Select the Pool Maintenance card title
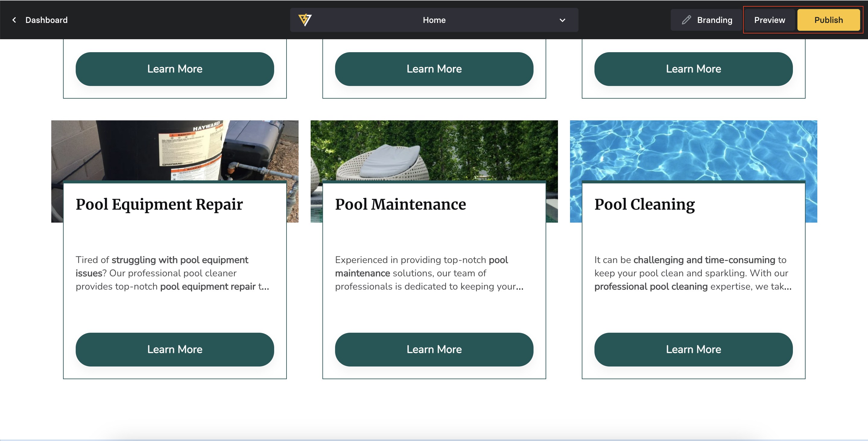 point(400,204)
